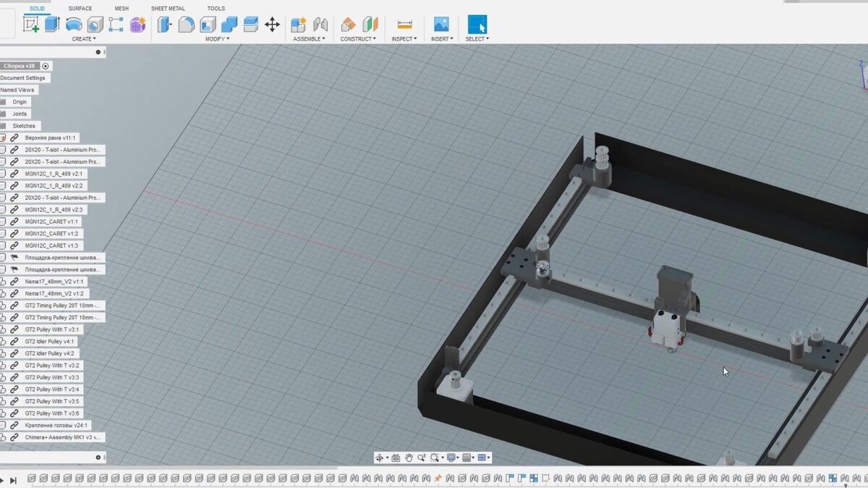868x488 pixels.
Task: Open the Orbit type dropdown arrow
Action: pyautogui.click(x=387, y=458)
